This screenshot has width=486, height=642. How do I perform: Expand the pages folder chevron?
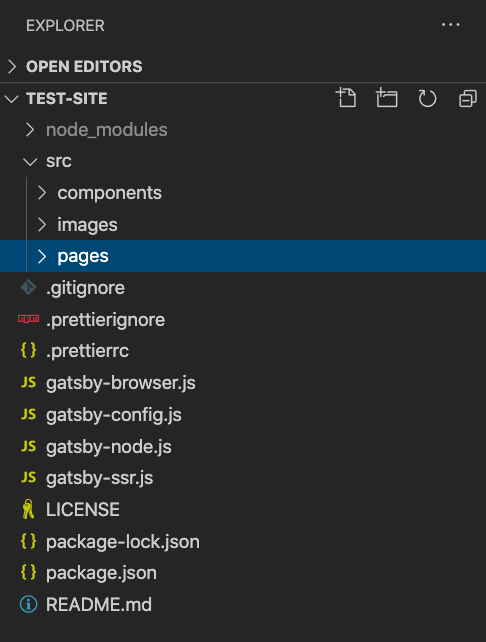41,256
